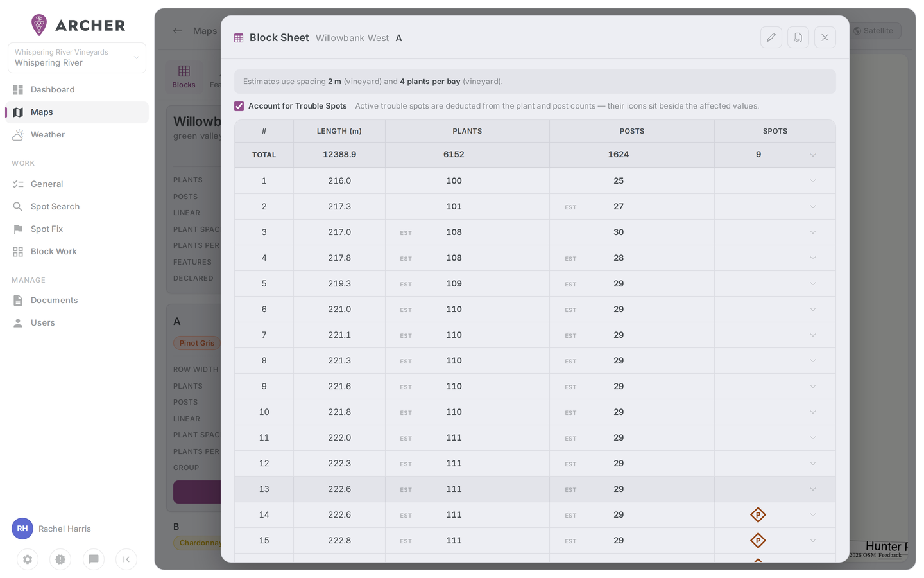Go to Dashboard in sidebar
The height and width of the screenshot is (578, 924).
(x=77, y=89)
